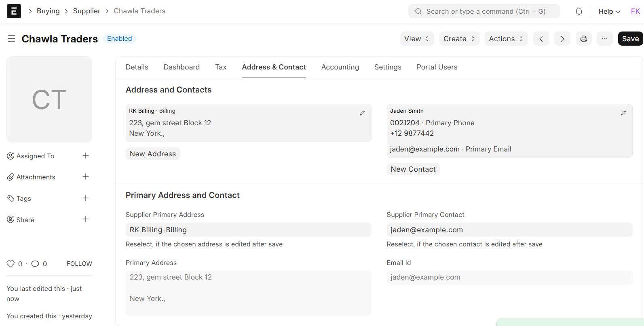Image resolution: width=644 pixels, height=326 pixels.
Task: Go to previous supplier record arrow
Action: coord(541,39)
